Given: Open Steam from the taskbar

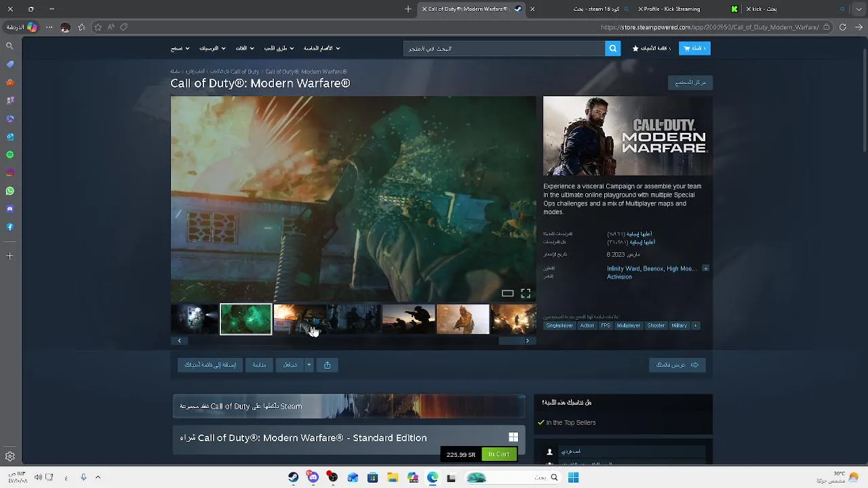Looking at the screenshot, I should (x=293, y=477).
